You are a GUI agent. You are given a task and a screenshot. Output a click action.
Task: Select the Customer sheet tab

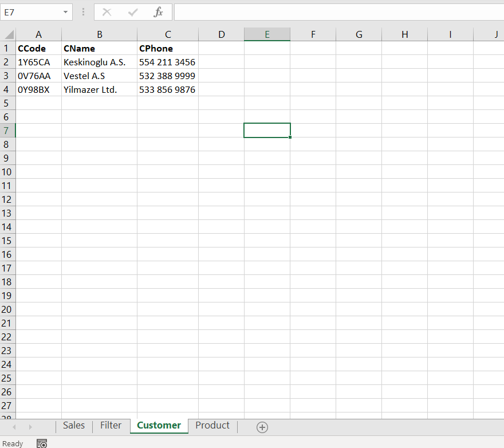pos(159,426)
